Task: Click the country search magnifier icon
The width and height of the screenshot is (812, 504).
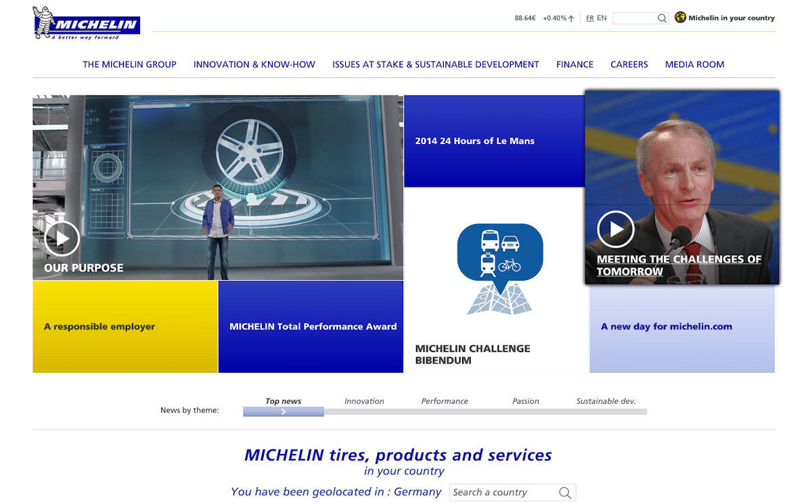Action: 565,492
